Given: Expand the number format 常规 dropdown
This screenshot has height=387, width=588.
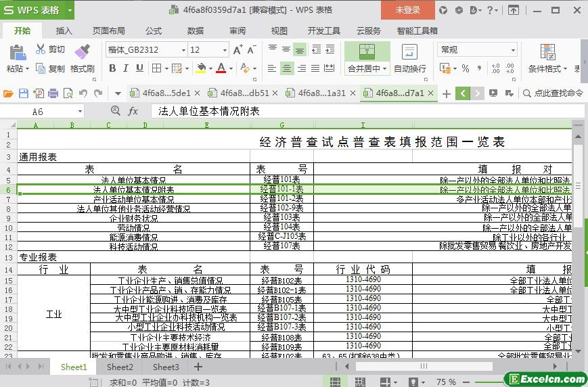Looking at the screenshot, I should (513, 50).
